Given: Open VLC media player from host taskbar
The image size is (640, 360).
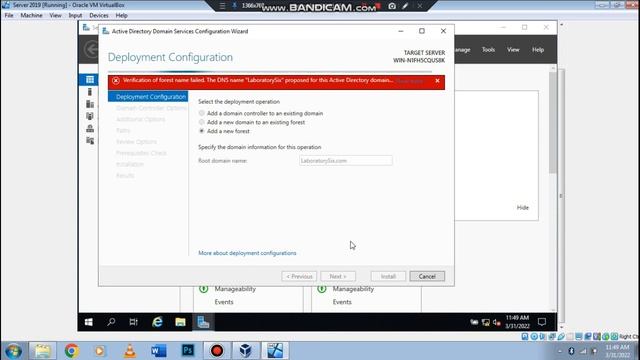Looking at the screenshot, I should click(130, 351).
